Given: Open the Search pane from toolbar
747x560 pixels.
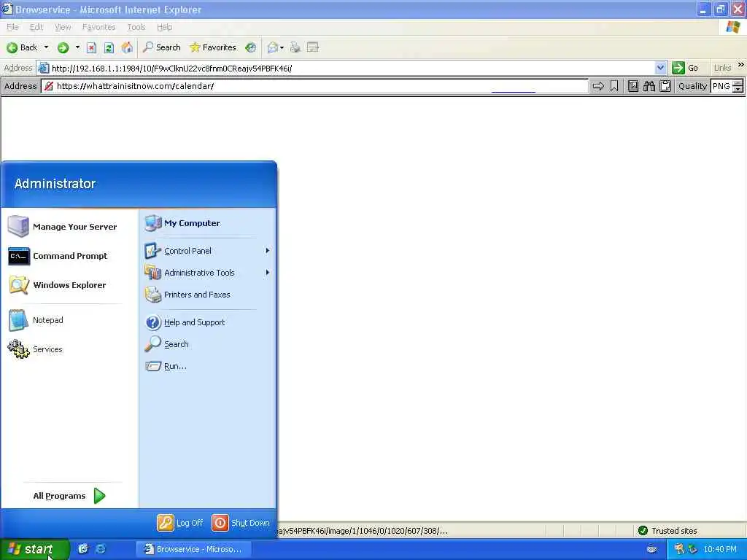Looking at the screenshot, I should (161, 47).
